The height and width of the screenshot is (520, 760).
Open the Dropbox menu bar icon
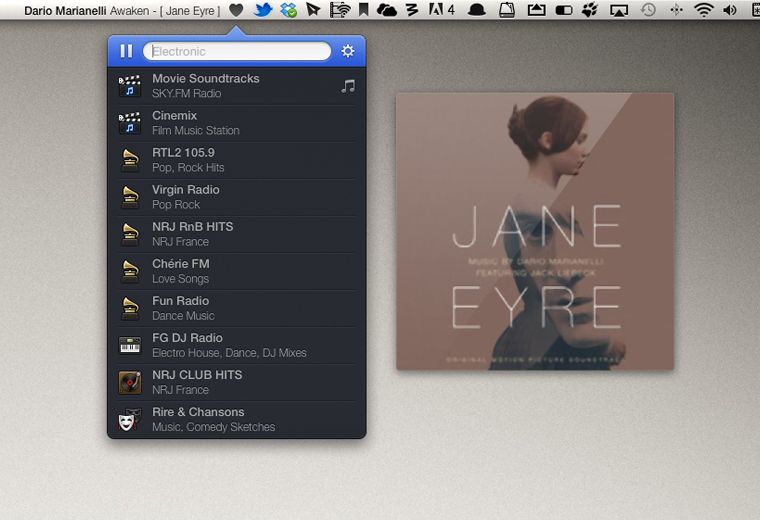(288, 10)
